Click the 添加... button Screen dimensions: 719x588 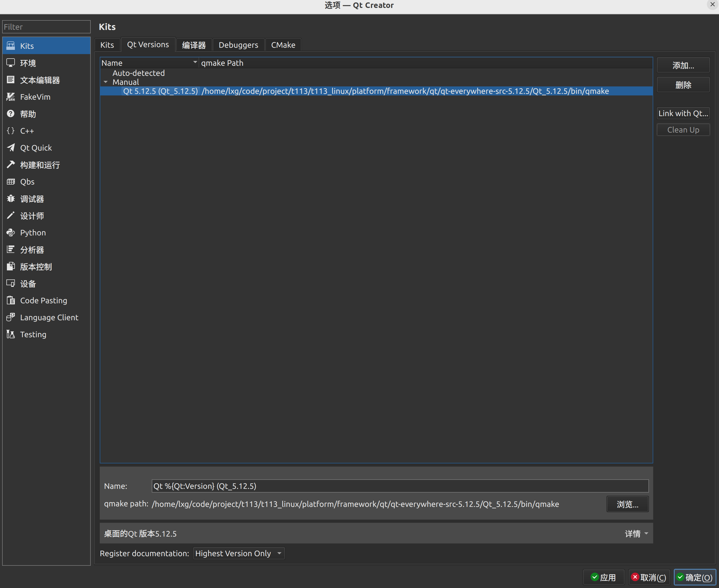(683, 65)
